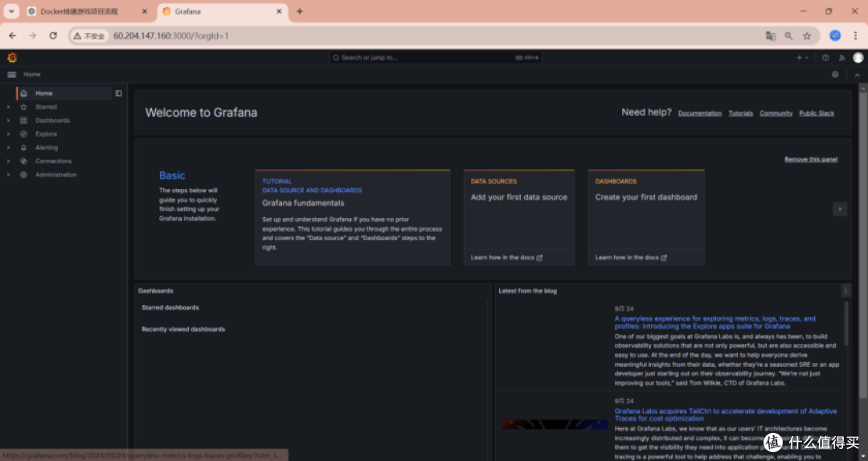The height and width of the screenshot is (461, 868).
Task: Open the Chrome three-dot menu
Action: tap(855, 35)
